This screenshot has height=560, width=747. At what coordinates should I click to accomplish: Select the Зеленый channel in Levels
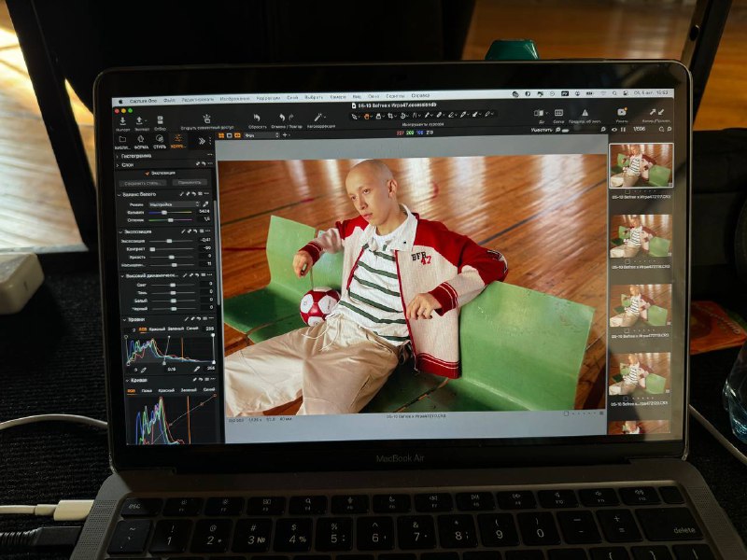(176, 329)
